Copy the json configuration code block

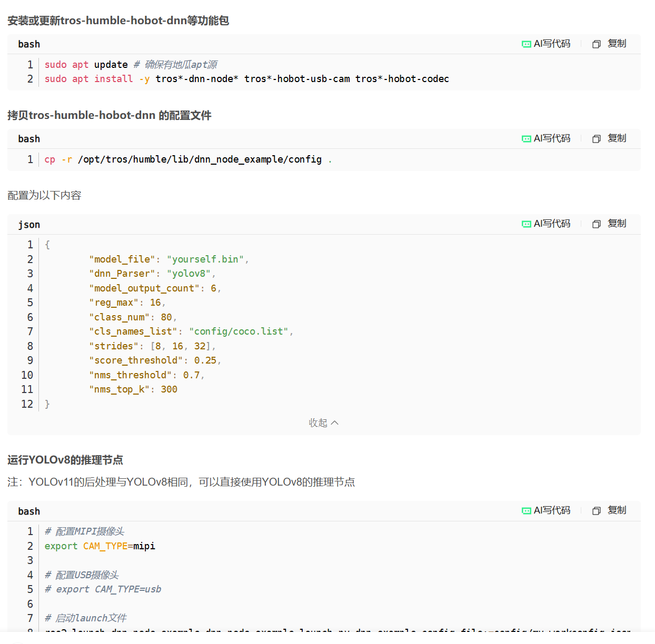tap(610, 224)
